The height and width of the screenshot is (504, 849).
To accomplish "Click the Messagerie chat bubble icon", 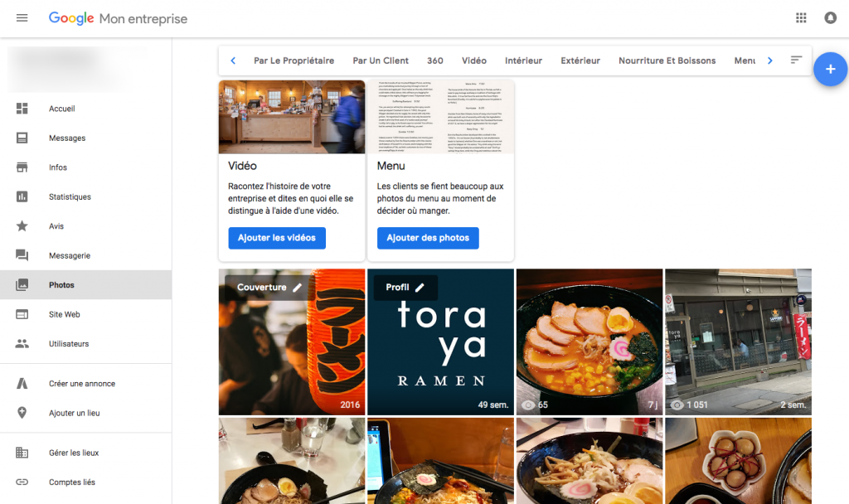I will (x=22, y=255).
